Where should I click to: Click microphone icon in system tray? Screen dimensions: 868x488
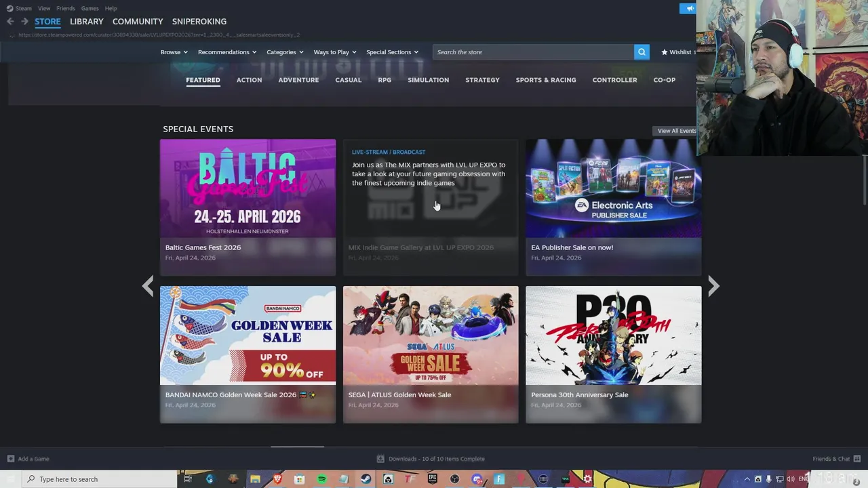tap(769, 479)
